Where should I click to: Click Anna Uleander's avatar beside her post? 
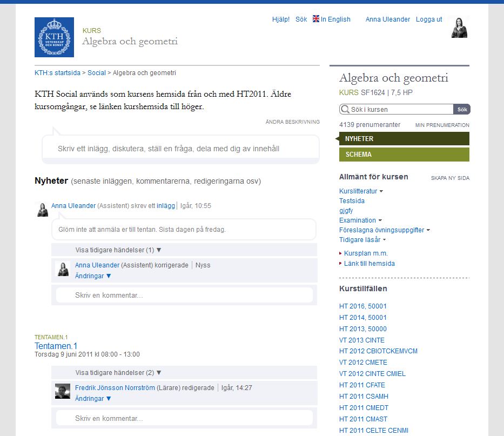[x=42, y=209]
